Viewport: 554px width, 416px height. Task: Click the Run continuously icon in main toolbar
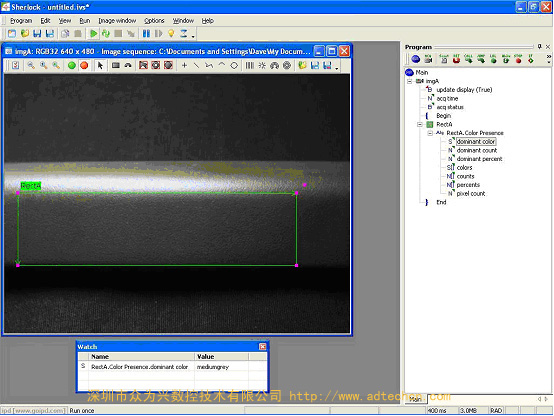click(106, 34)
